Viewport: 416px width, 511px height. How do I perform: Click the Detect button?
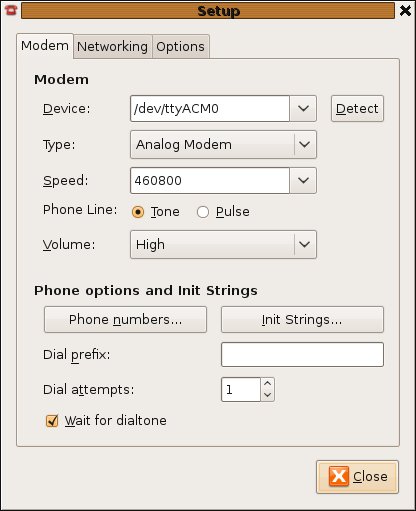tap(357, 108)
